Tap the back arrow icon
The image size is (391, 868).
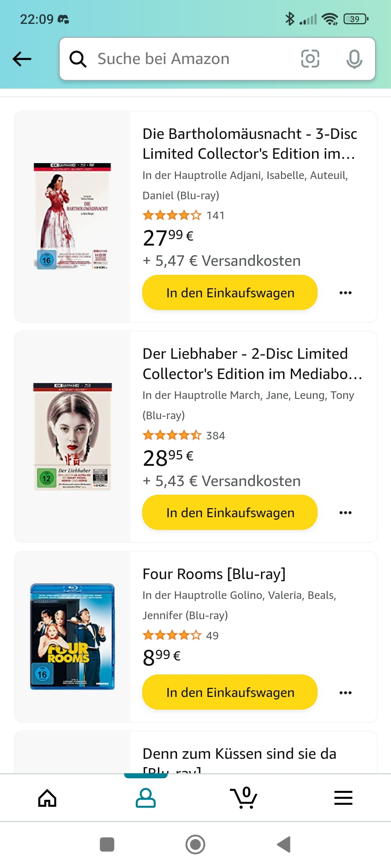tap(22, 59)
